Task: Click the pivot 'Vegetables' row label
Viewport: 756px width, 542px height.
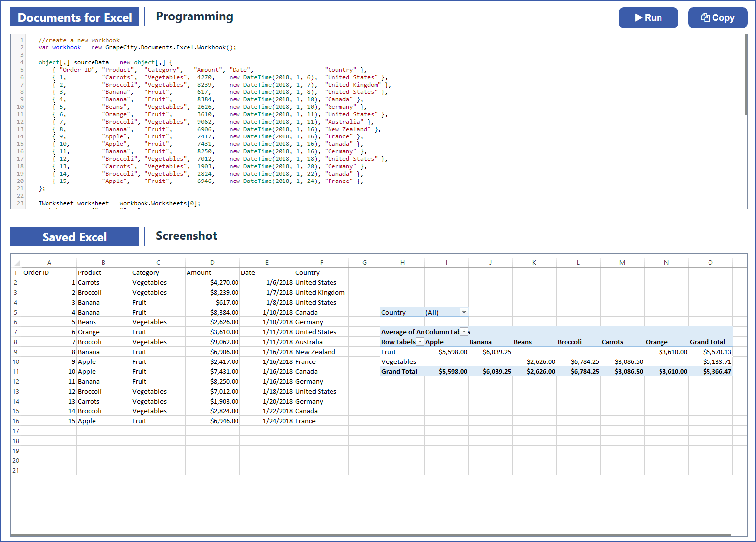Action: click(x=402, y=361)
